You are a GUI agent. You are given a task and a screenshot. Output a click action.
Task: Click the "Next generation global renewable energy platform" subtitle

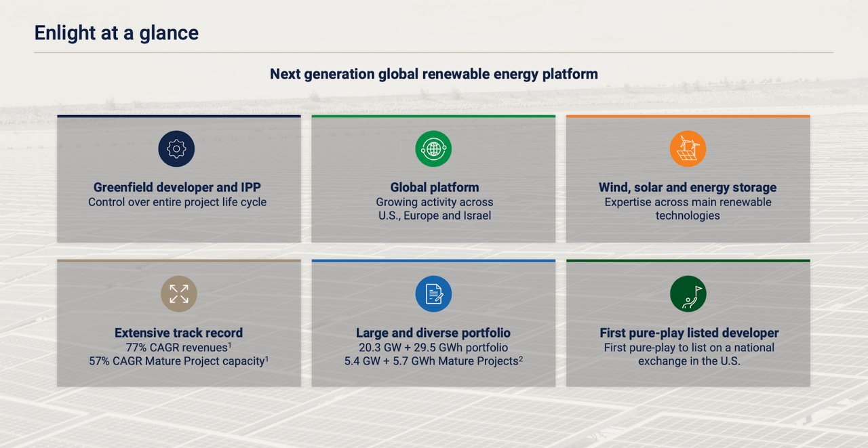click(434, 74)
